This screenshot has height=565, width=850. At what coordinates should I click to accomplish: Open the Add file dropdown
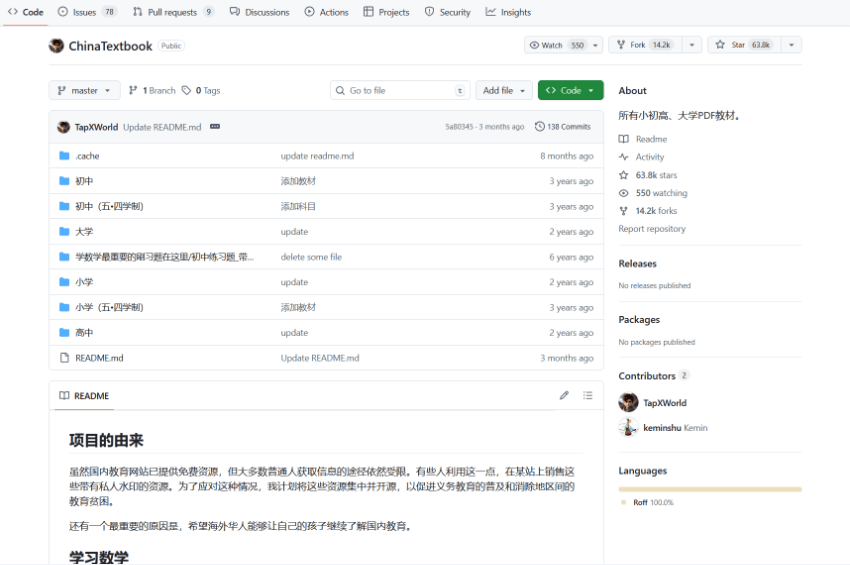(x=504, y=91)
